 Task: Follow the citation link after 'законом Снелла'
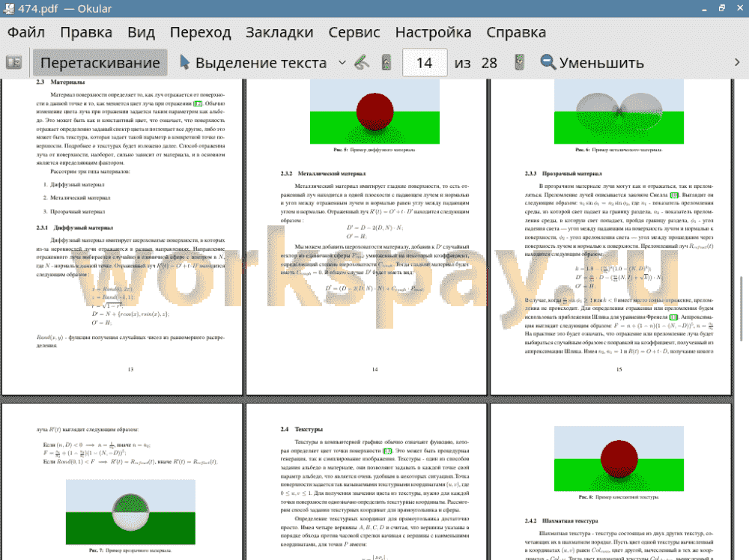coord(674,195)
